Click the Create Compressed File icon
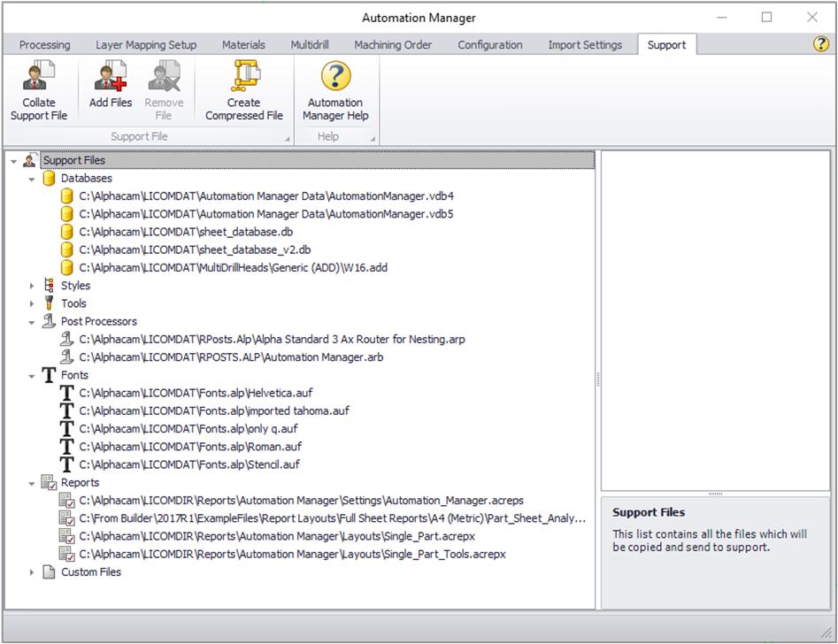Screen dimensions: 838x644 click(244, 75)
